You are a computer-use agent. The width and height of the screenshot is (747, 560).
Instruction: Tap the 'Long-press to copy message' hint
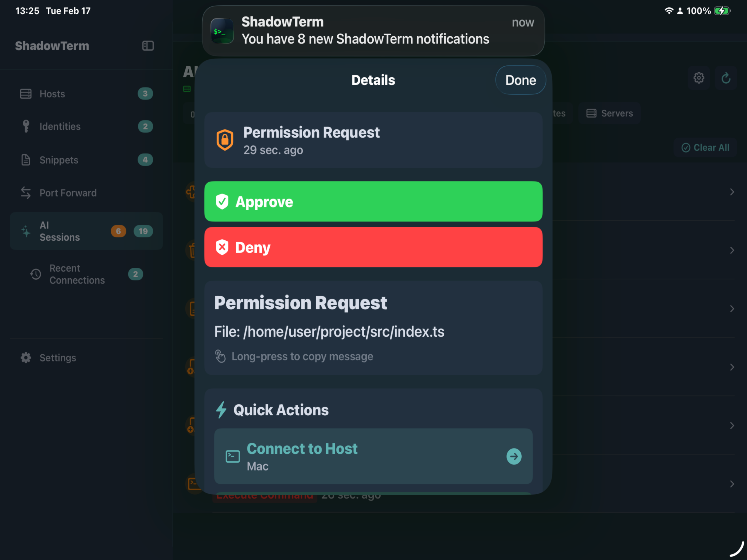pyautogui.click(x=302, y=356)
